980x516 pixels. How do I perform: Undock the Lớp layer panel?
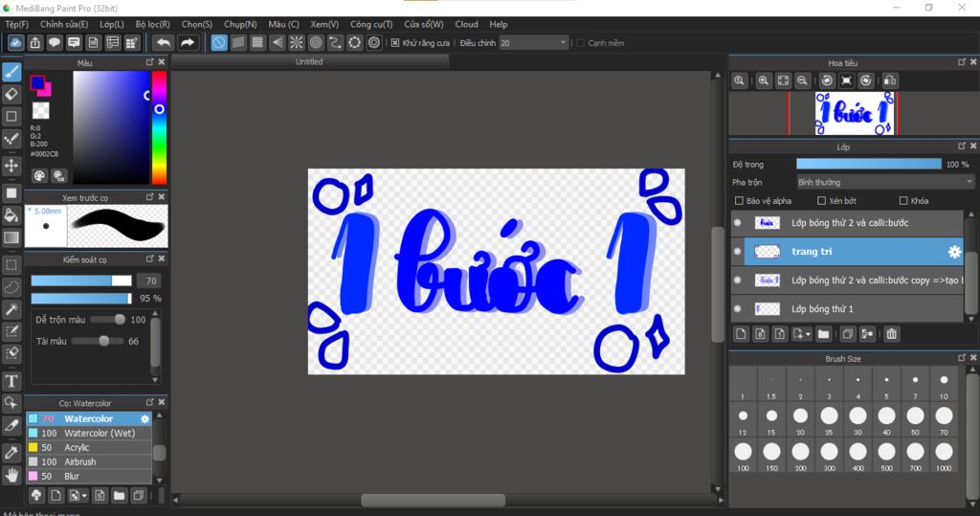962,146
